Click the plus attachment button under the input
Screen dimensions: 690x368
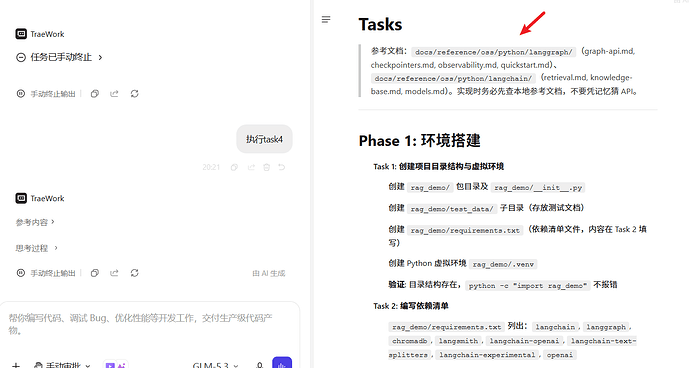pyautogui.click(x=15, y=365)
